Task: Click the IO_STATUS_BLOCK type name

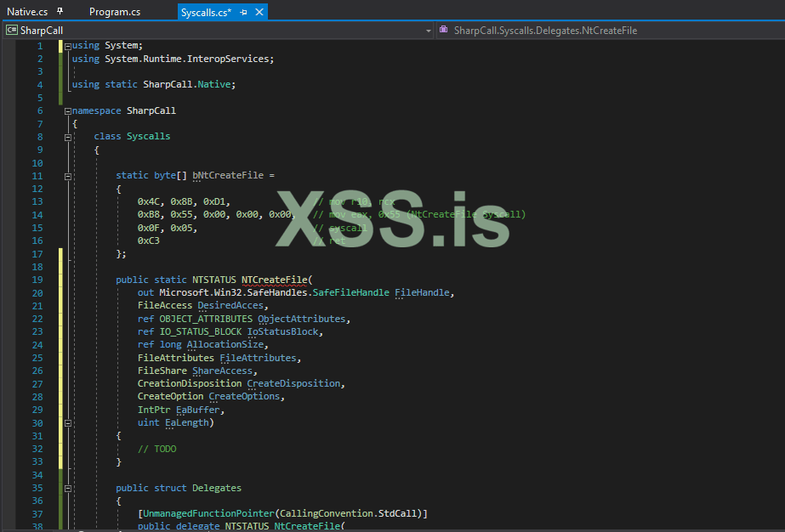Action: [201, 331]
